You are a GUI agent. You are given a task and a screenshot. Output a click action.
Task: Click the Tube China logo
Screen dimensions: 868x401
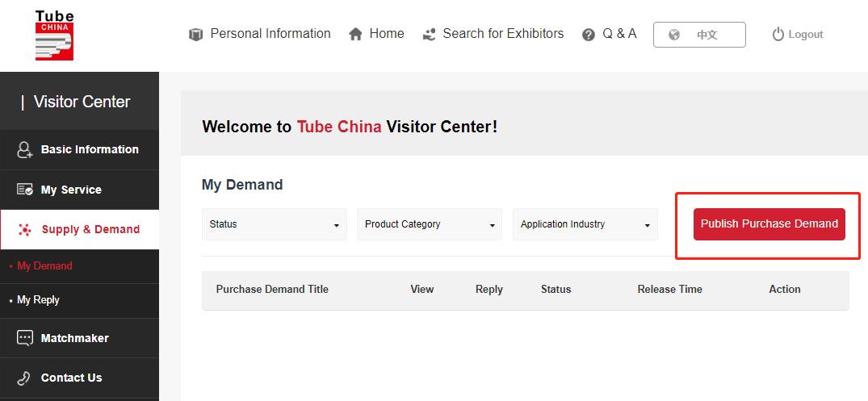(x=54, y=36)
